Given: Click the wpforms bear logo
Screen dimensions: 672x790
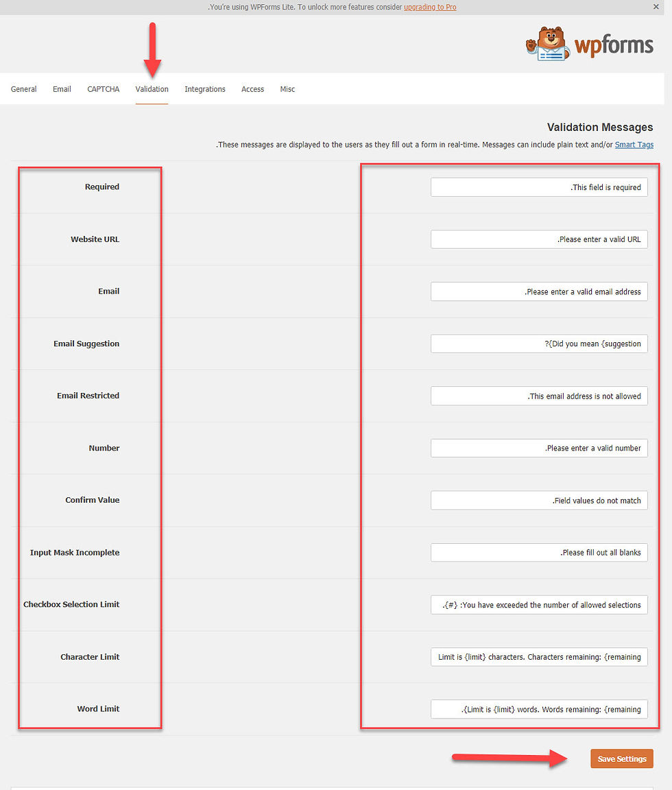Looking at the screenshot, I should point(590,44).
